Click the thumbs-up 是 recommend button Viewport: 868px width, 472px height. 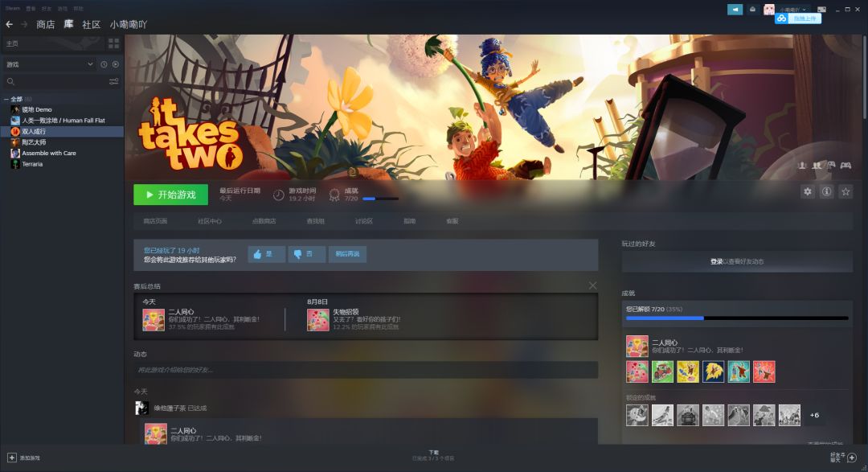(x=267, y=254)
